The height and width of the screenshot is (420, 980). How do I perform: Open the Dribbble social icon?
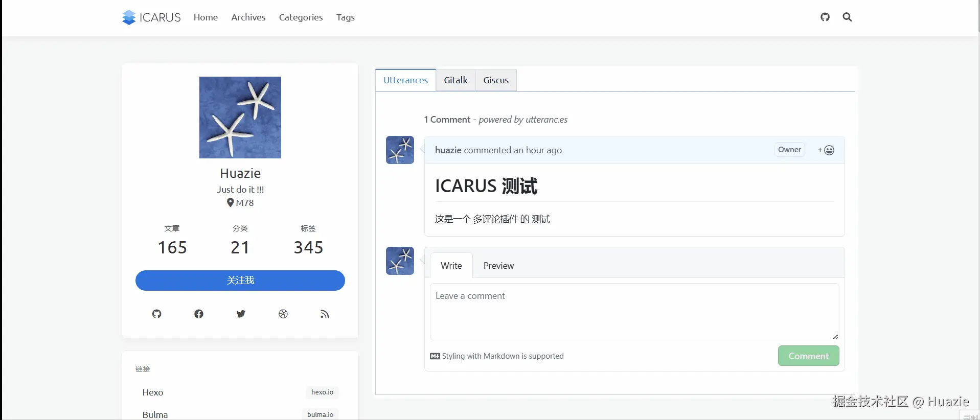coord(283,314)
